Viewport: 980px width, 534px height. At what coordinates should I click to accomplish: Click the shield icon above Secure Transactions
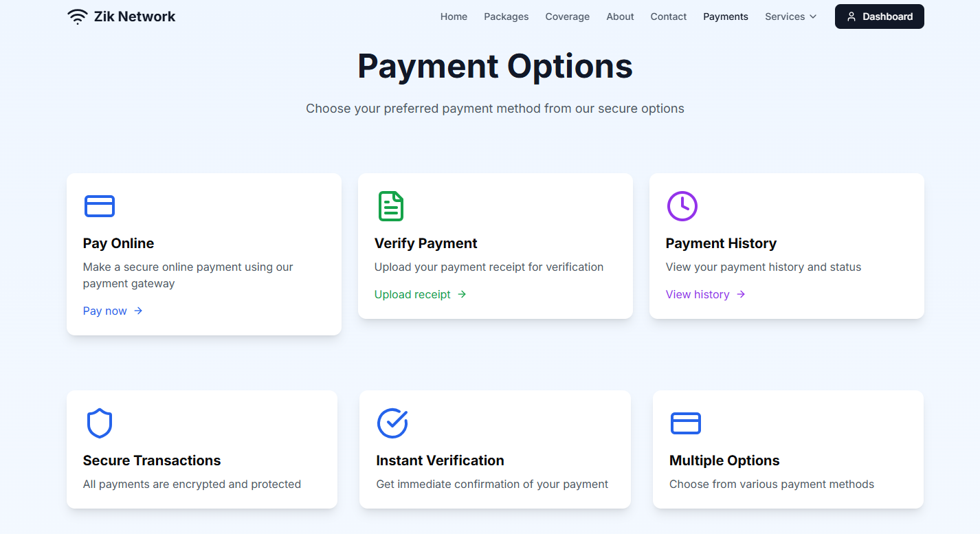pos(100,423)
